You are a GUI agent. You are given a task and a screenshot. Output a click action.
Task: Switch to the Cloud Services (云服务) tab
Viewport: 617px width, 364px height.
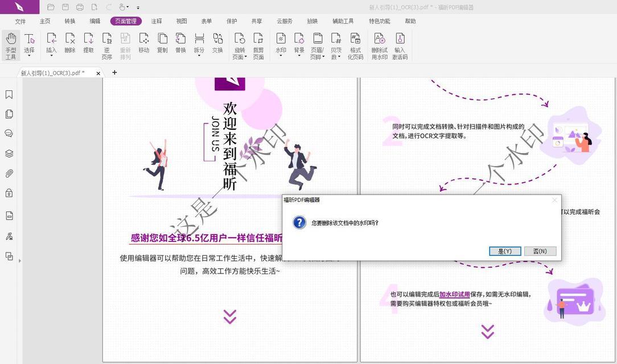[x=285, y=21]
